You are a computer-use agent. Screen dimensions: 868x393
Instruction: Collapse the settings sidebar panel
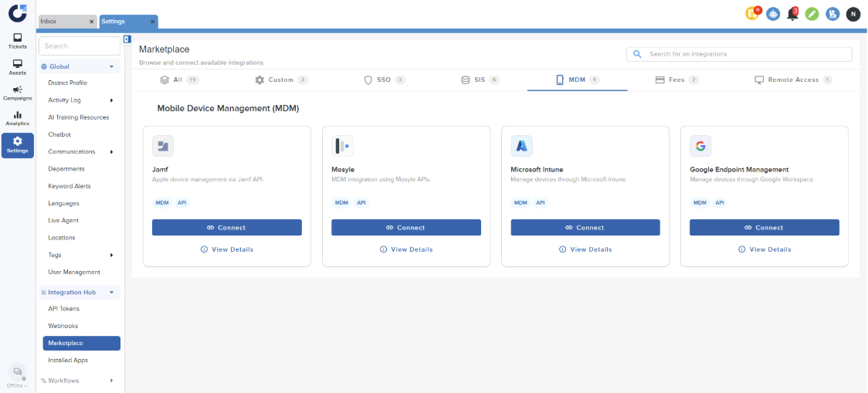click(x=127, y=39)
